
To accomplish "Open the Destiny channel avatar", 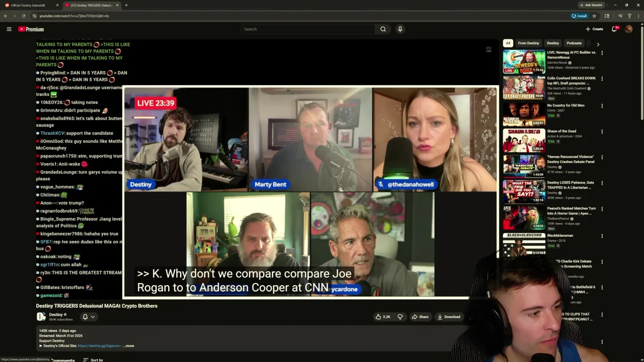I will click(41, 316).
